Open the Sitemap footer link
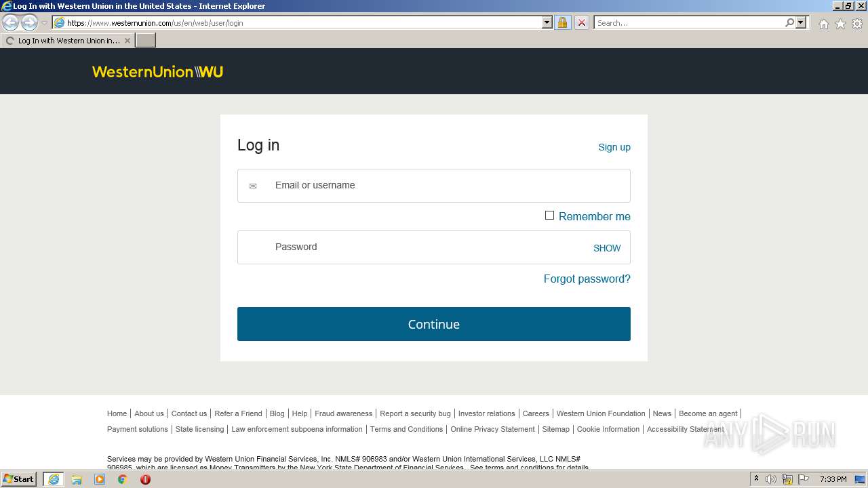The height and width of the screenshot is (488, 868). tap(556, 429)
